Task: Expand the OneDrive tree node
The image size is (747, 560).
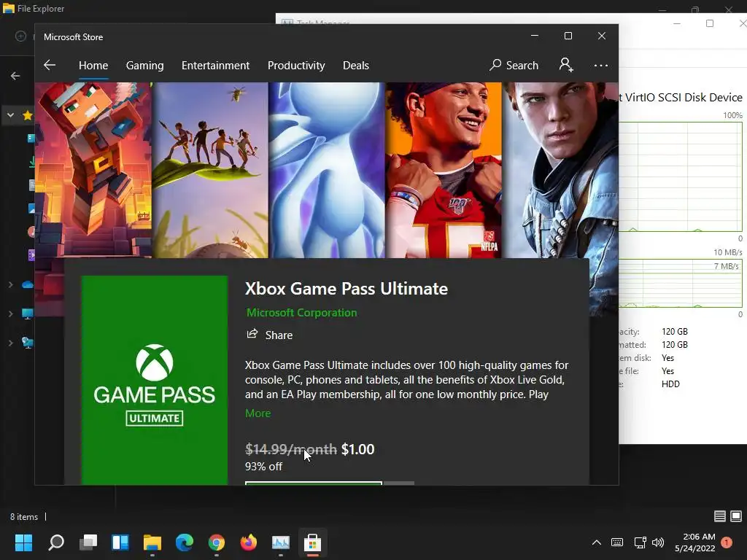Action: 10,284
